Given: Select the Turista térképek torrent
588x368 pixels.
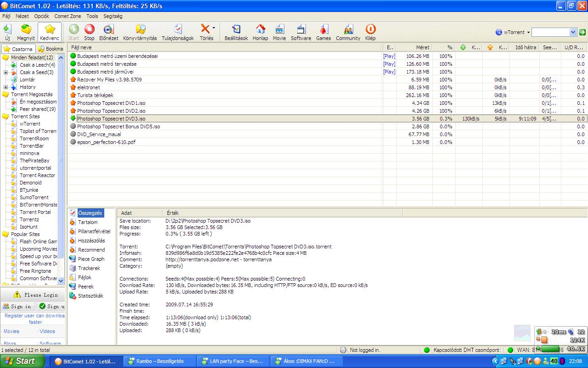Looking at the screenshot, I should click(328, 95).
